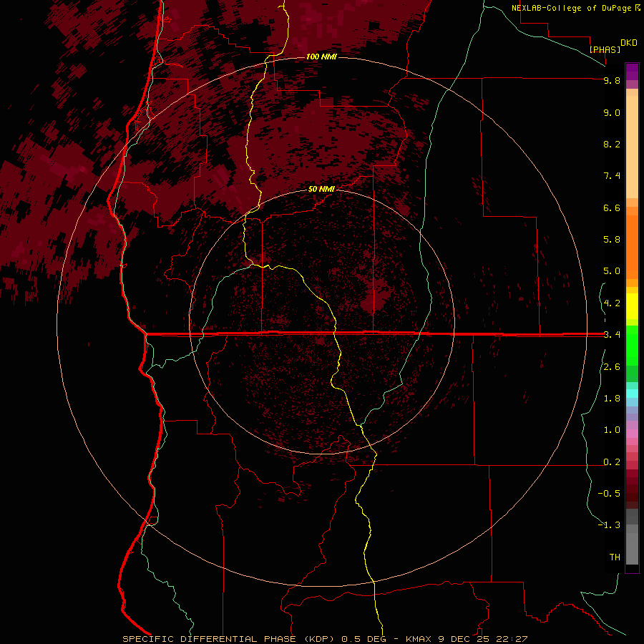
Task: Click the 4.2 scale value
Action: (x=612, y=303)
